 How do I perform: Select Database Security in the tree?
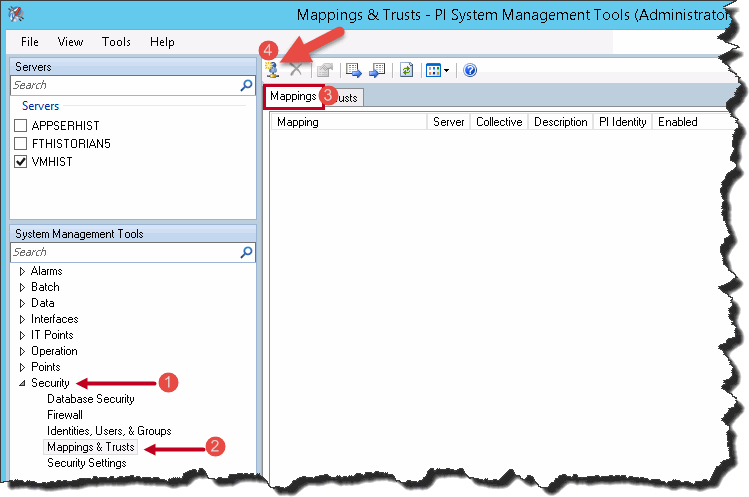(91, 399)
